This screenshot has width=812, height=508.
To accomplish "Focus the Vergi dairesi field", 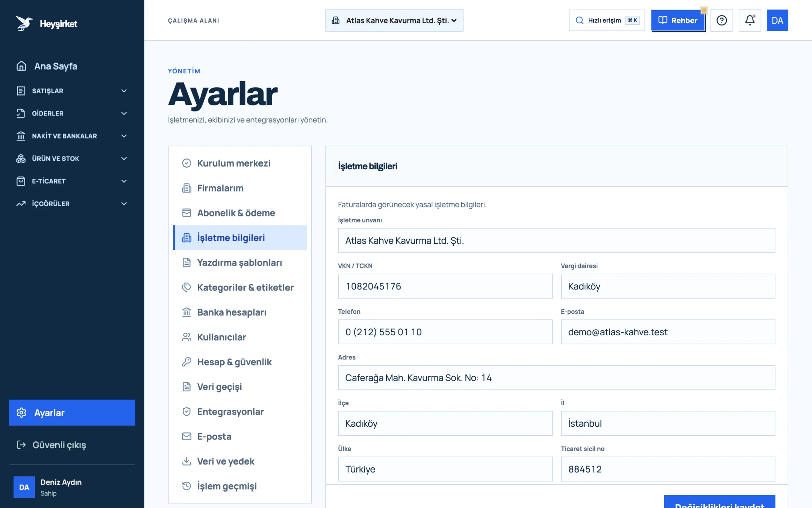I will [x=668, y=286].
